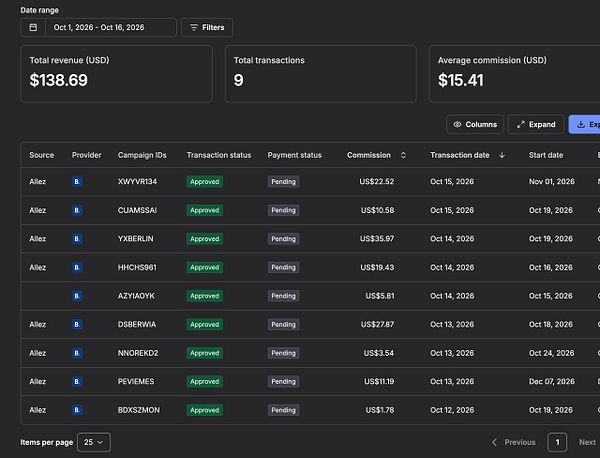
Task: Open the calendar icon in date range
Action: pos(33,28)
